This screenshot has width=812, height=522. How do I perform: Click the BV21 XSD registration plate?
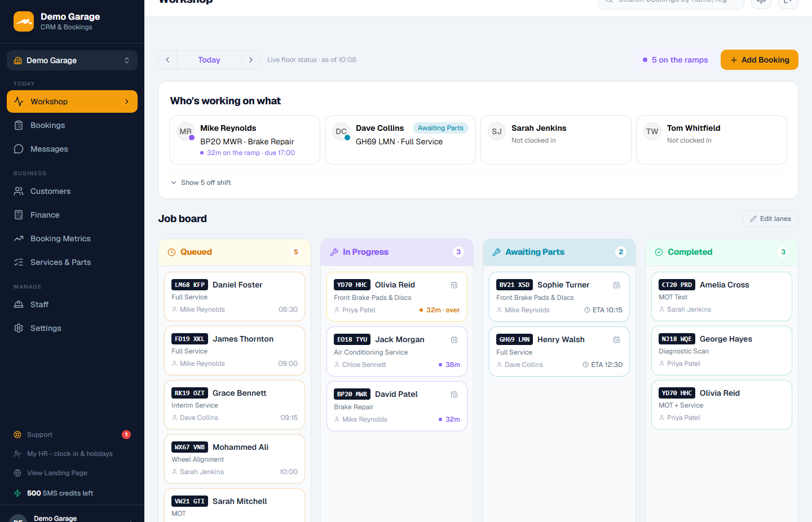click(x=514, y=285)
